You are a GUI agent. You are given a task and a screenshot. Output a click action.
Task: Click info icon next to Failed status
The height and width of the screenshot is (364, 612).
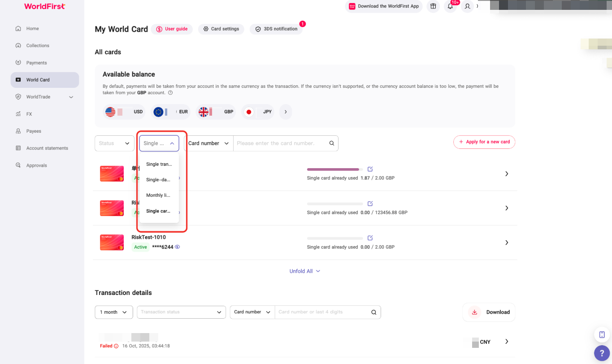click(116, 346)
